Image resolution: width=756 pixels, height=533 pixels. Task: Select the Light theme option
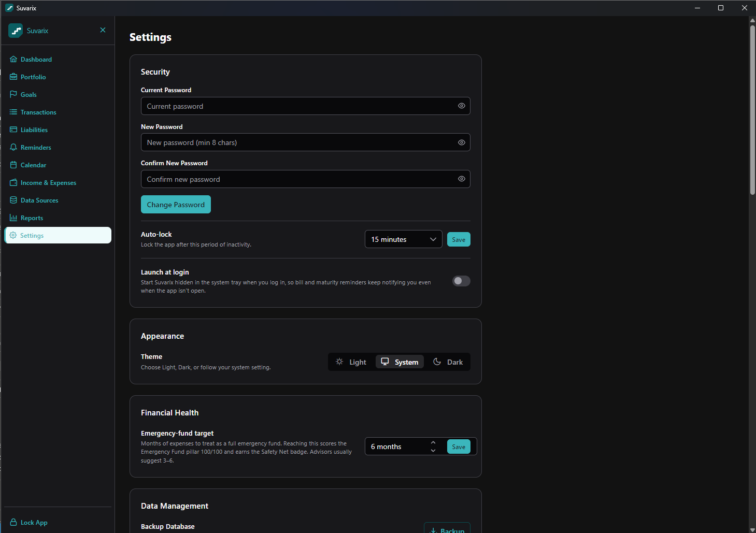point(351,362)
